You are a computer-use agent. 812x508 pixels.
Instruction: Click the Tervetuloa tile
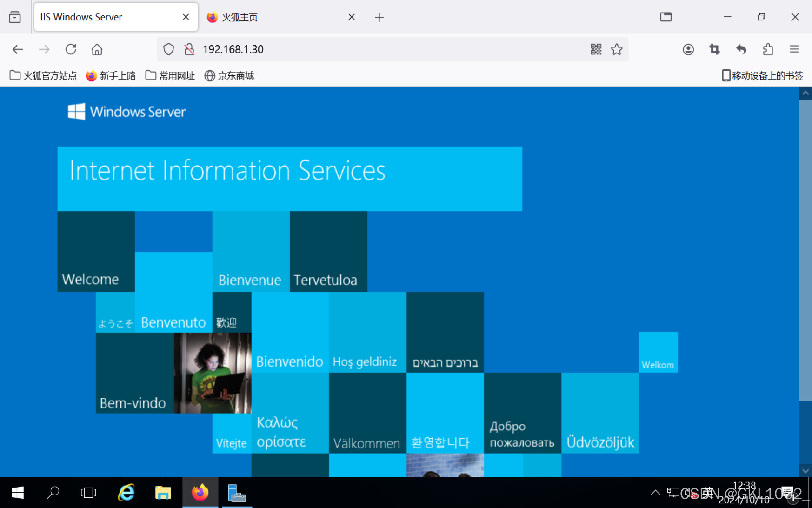click(x=328, y=252)
